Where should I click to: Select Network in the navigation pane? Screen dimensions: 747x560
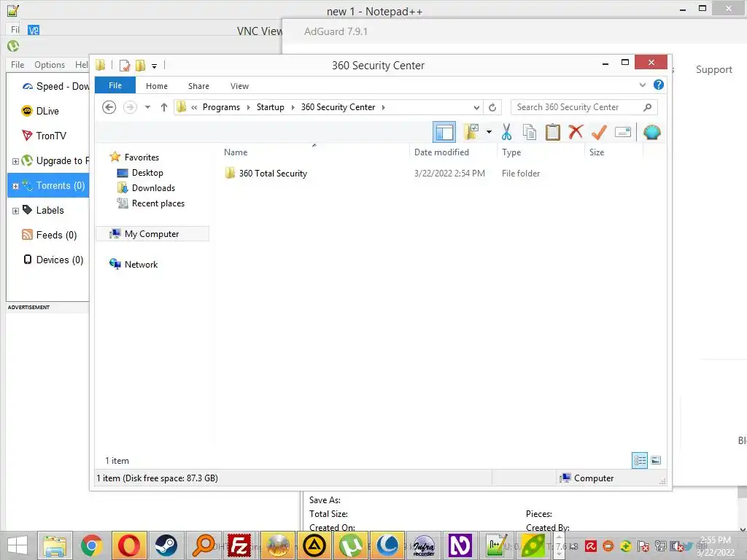coord(141,264)
